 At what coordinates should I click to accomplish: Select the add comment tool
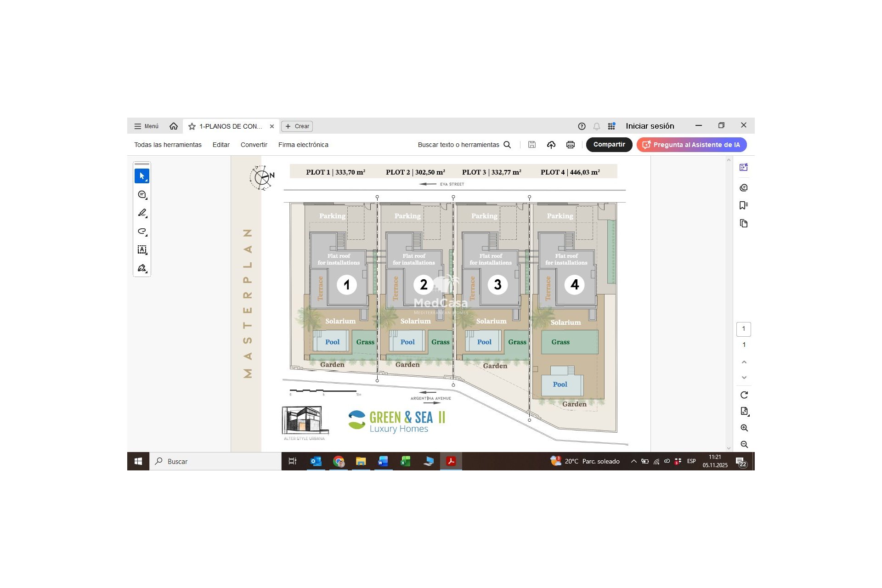click(x=141, y=194)
